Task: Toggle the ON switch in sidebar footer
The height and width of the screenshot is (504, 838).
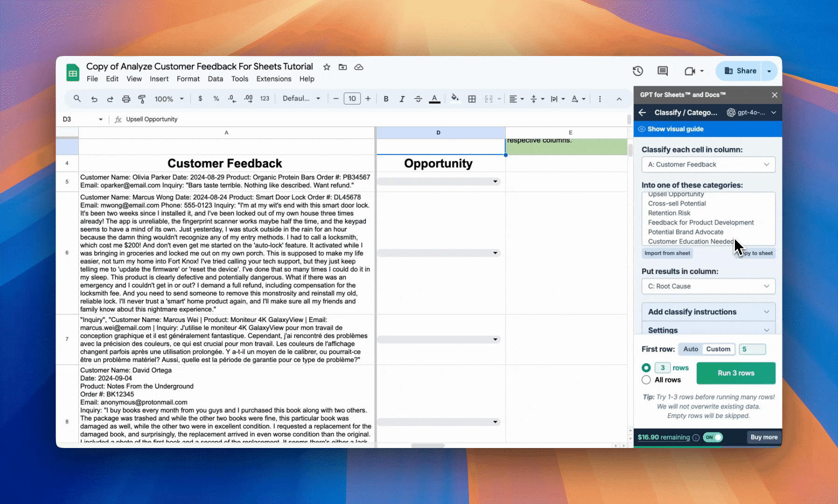Action: point(712,437)
